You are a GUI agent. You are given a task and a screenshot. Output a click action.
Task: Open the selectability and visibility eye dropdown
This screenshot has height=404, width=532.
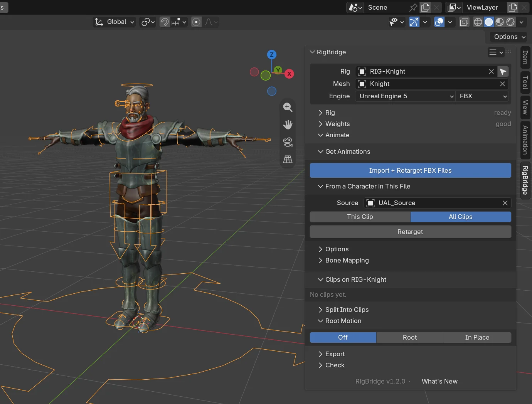point(397,22)
